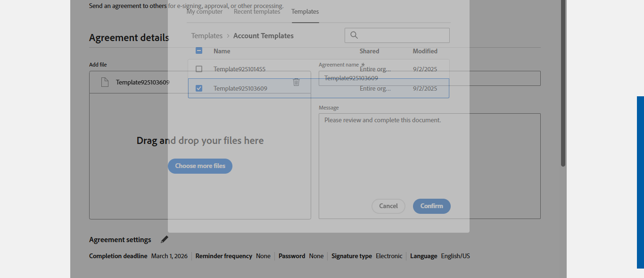This screenshot has width=644, height=278.
Task: Click Choose more files button
Action: 200,166
